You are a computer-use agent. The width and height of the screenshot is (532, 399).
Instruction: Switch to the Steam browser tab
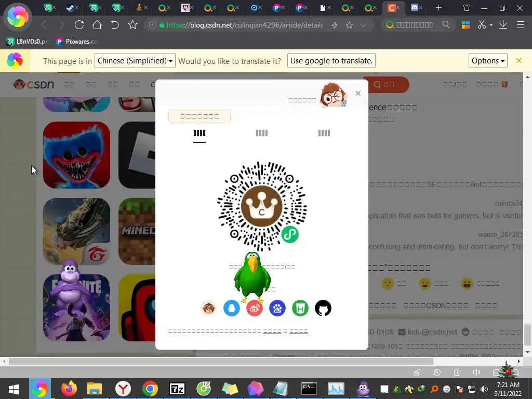tap(71, 7)
